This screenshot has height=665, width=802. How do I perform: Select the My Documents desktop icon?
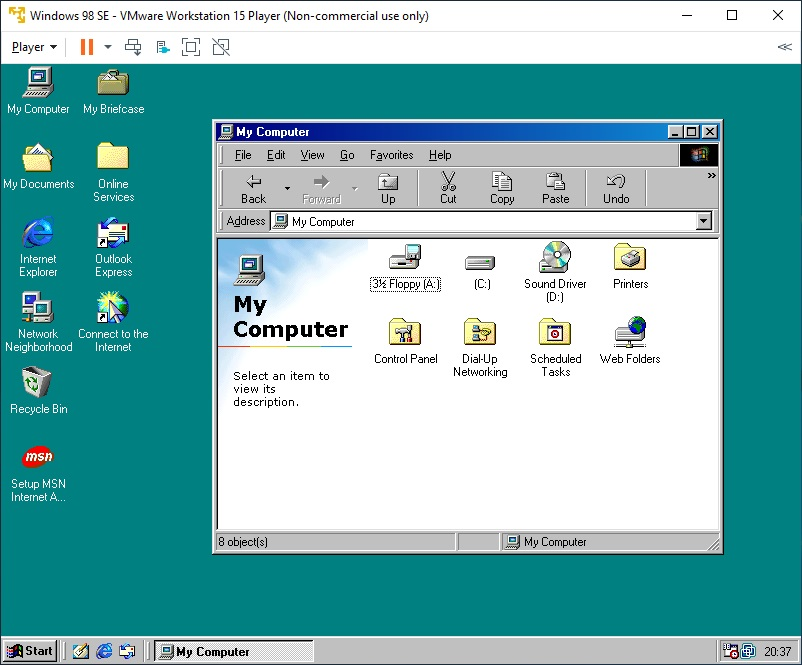38,166
